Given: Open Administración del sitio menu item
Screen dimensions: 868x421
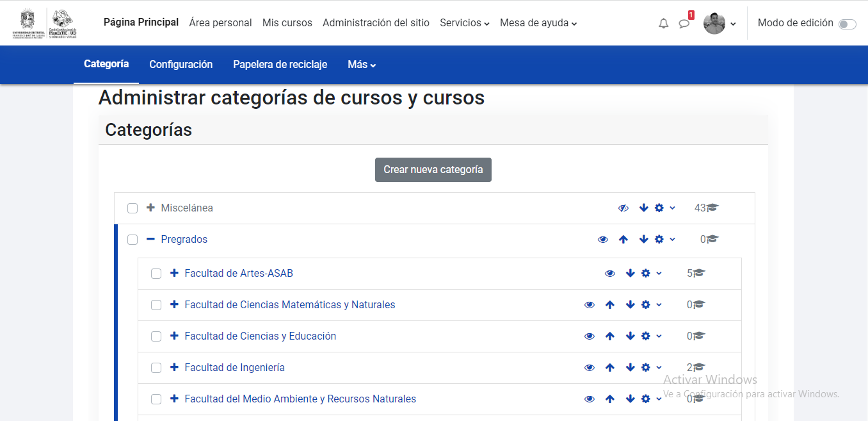Looking at the screenshot, I should (x=376, y=23).
